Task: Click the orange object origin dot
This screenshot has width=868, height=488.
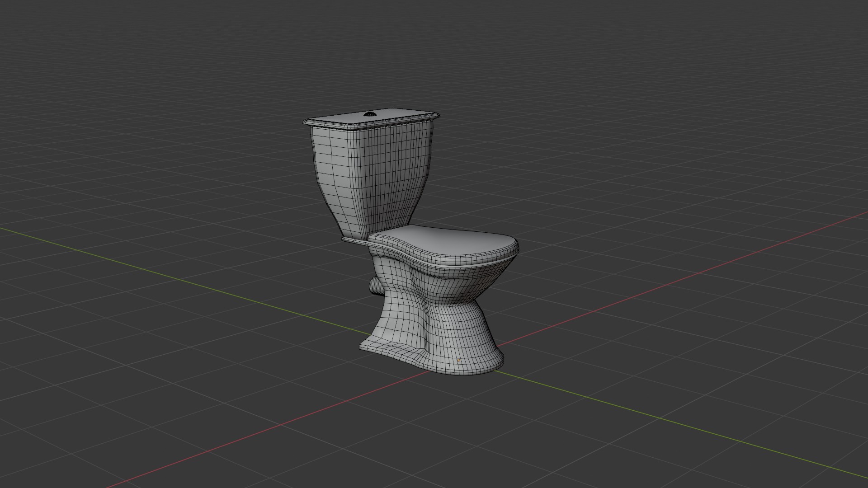Action: (459, 360)
